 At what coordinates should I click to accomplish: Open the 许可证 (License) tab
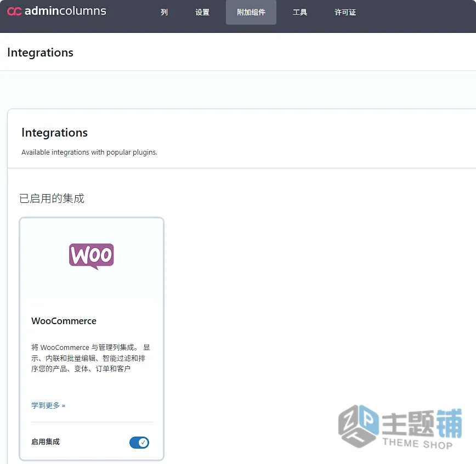(345, 12)
